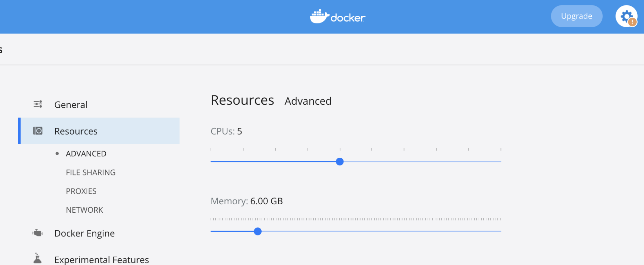Click the Memory 6.00 GB value text

pyautogui.click(x=266, y=201)
